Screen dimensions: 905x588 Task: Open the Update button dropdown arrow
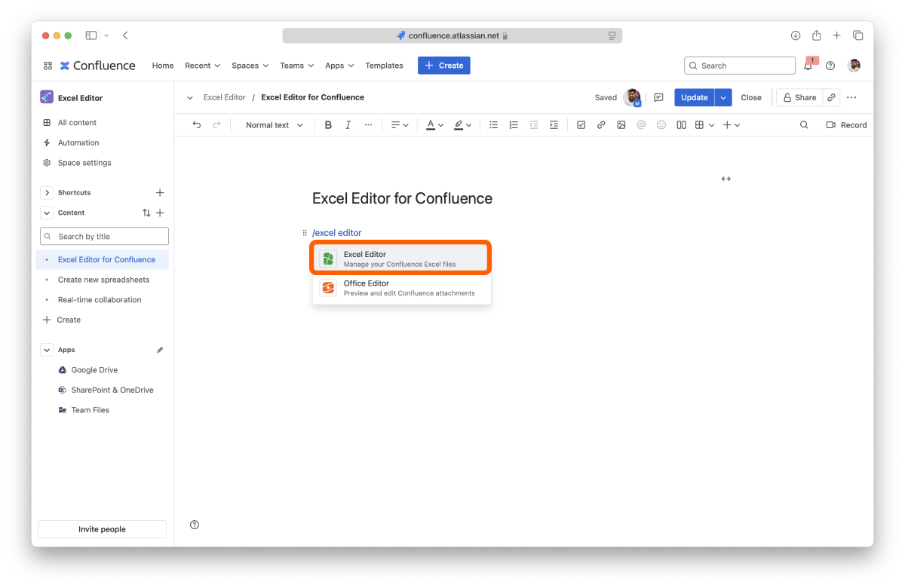(x=723, y=97)
